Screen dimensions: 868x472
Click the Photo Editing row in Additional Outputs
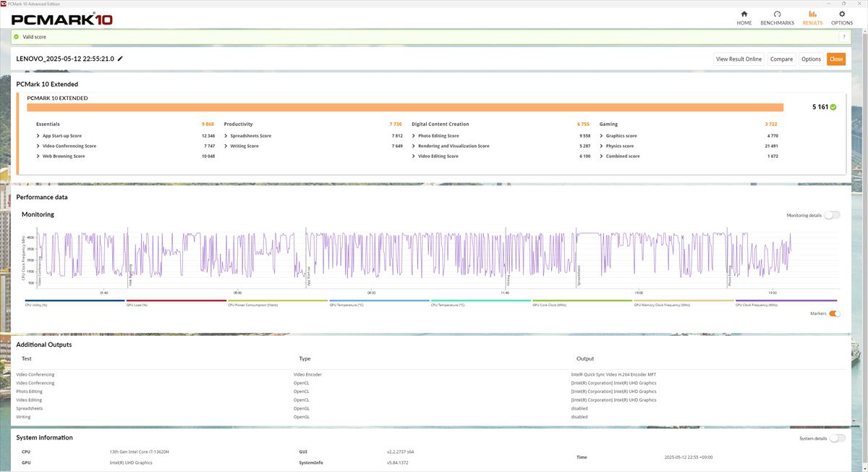click(430, 391)
